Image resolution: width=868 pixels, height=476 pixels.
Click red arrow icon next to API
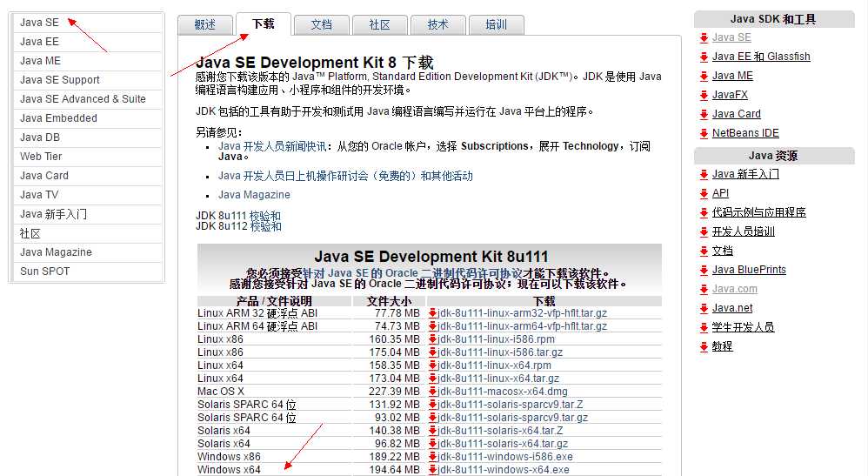pos(704,194)
